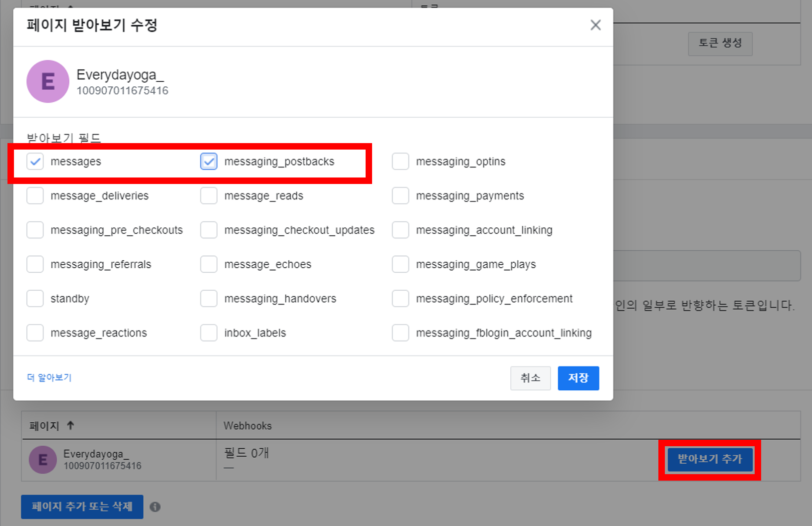Tick the message_reads checkbox

[208, 196]
